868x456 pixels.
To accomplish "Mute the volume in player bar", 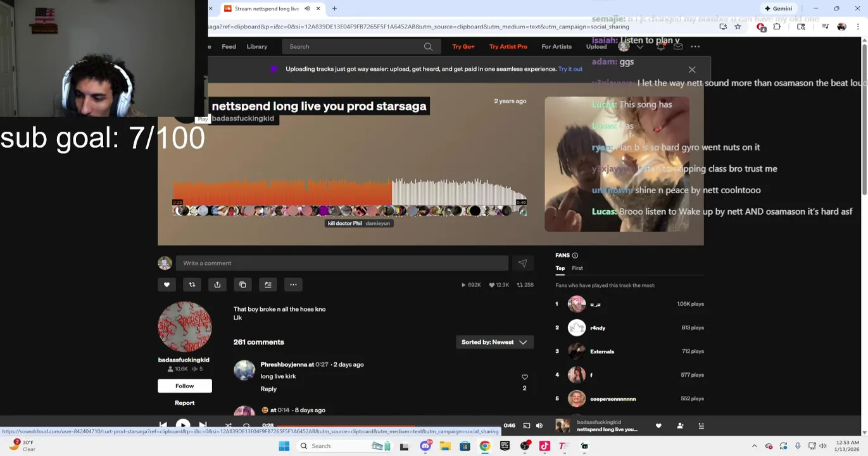I will point(539,426).
